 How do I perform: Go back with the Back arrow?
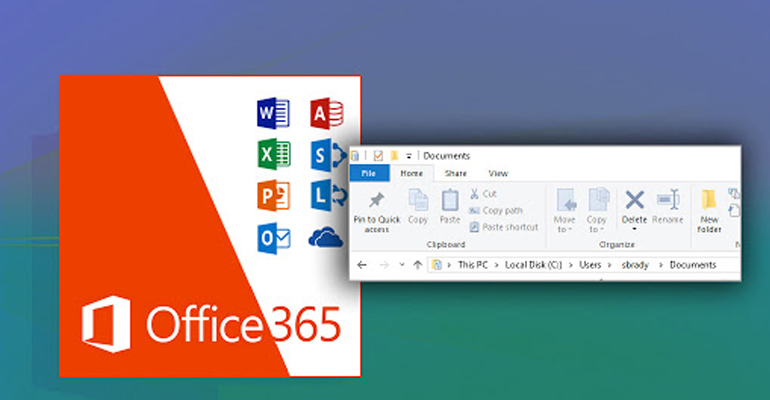coord(362,265)
